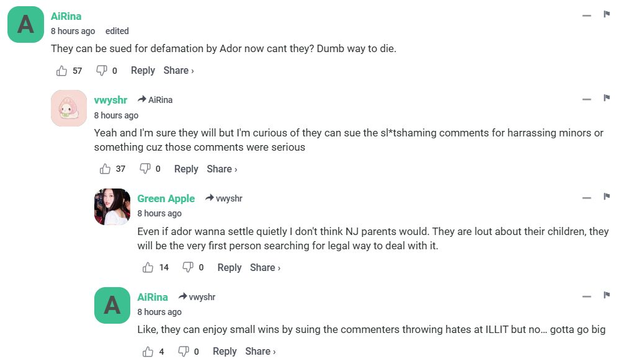Expand Share menu on vwyshr's comment
The width and height of the screenshot is (626, 364).
(x=221, y=169)
